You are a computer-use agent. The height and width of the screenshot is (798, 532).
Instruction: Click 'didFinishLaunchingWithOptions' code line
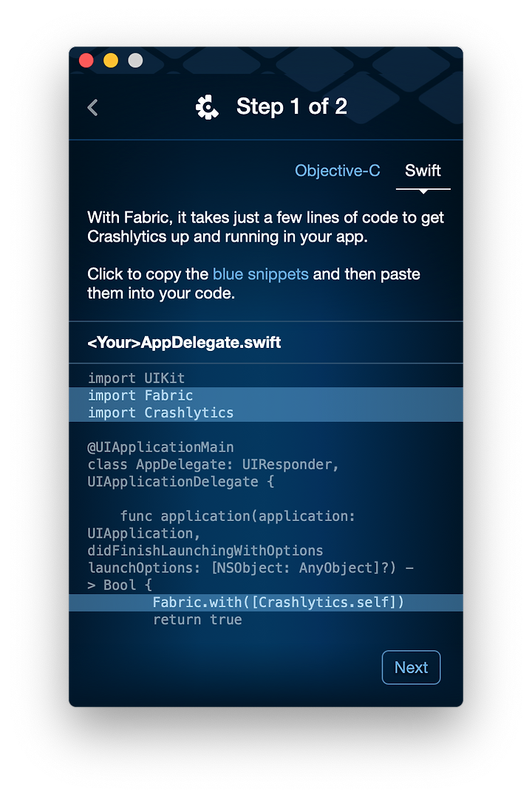pyautogui.click(x=205, y=550)
